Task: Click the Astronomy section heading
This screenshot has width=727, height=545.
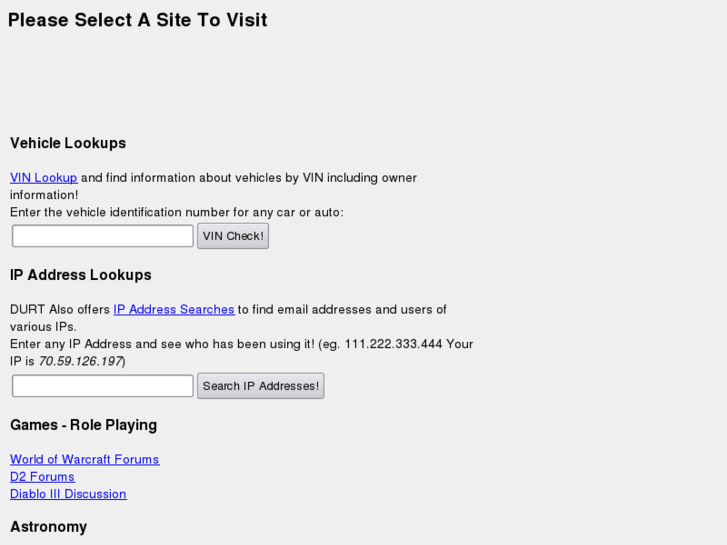Action: pos(48,527)
